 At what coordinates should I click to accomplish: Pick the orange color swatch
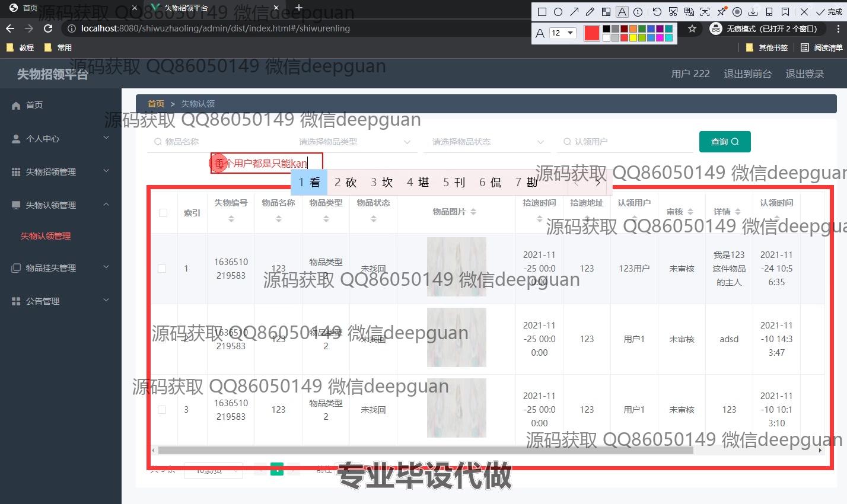point(633,28)
